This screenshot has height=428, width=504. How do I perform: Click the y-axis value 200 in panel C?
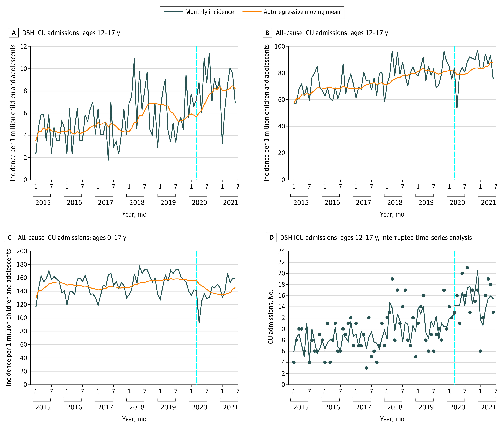click(x=22, y=251)
